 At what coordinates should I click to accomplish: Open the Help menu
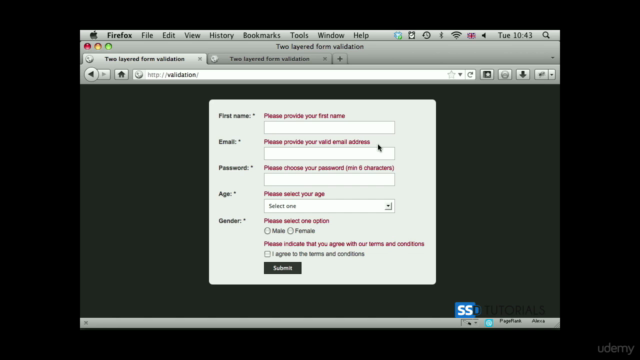(361, 36)
